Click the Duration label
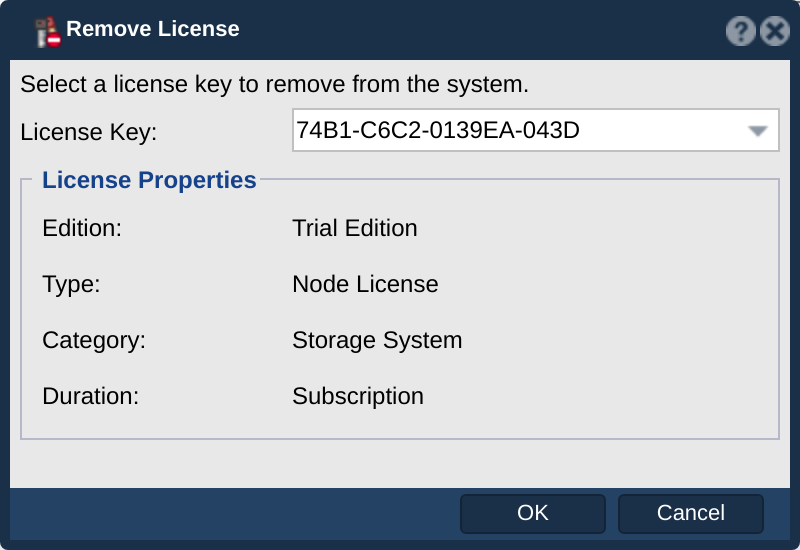The height and width of the screenshot is (550, 800). coord(91,396)
